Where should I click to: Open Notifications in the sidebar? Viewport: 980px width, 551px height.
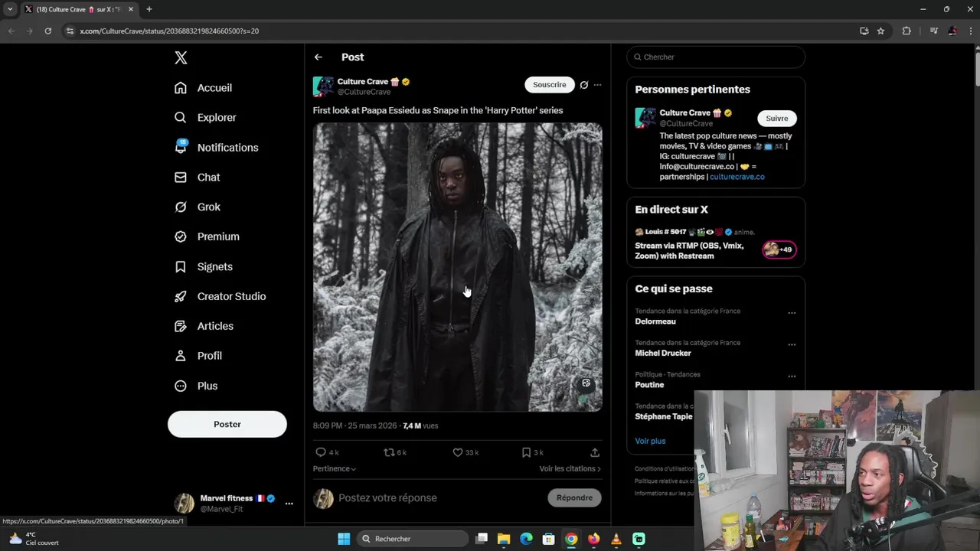click(216, 148)
